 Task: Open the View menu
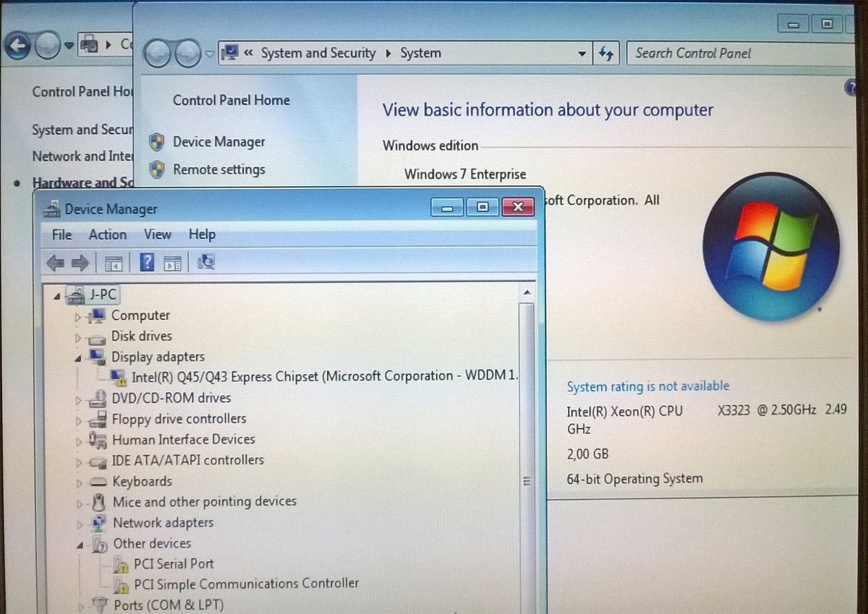click(x=157, y=235)
